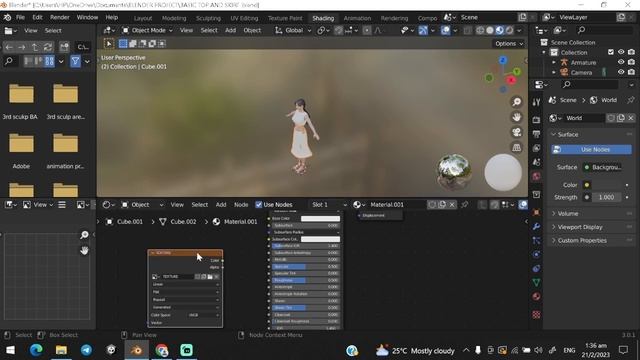Click the pin icon in node editor header
640x360 pixels.
[464, 204]
